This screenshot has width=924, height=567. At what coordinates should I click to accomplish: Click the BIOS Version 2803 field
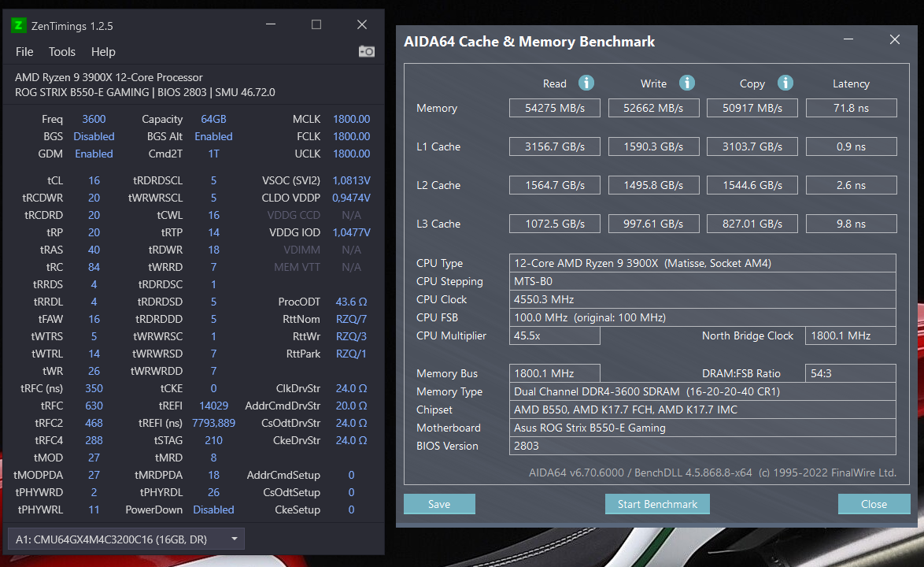tap(702, 446)
